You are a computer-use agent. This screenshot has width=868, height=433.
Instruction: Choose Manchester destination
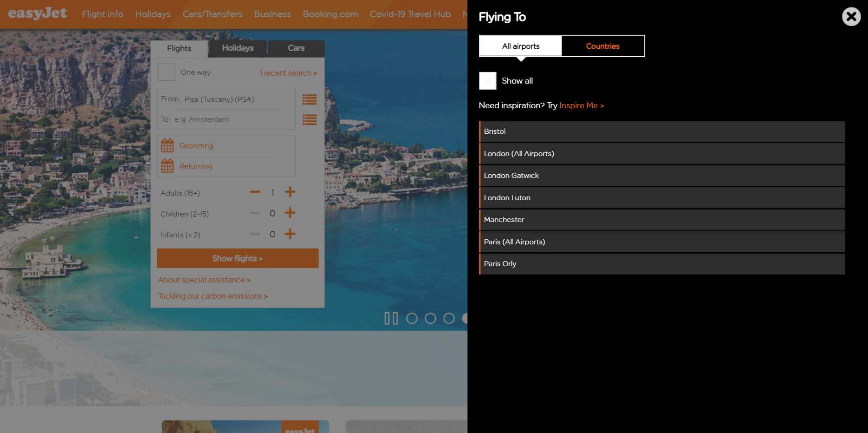pyautogui.click(x=662, y=220)
